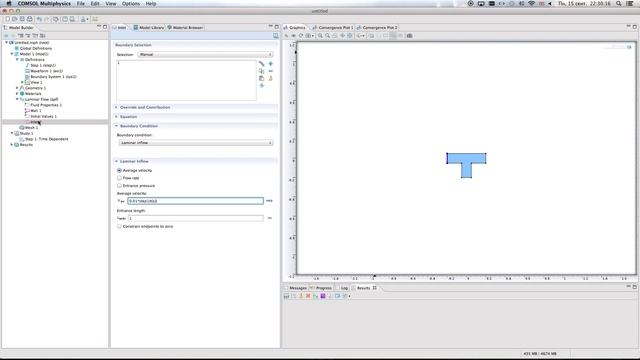Click the Average velocity input field
The height and width of the screenshot is (360, 640).
pyautogui.click(x=196, y=201)
